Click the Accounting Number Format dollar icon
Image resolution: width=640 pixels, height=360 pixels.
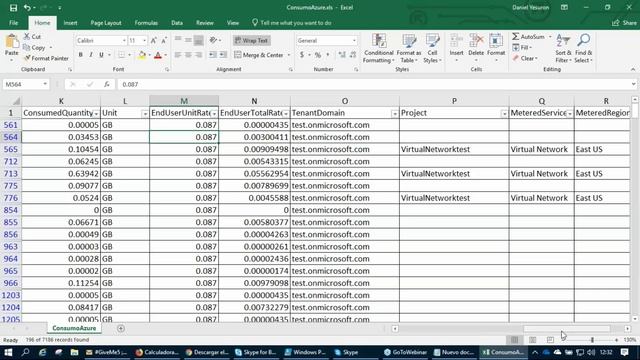(x=302, y=55)
